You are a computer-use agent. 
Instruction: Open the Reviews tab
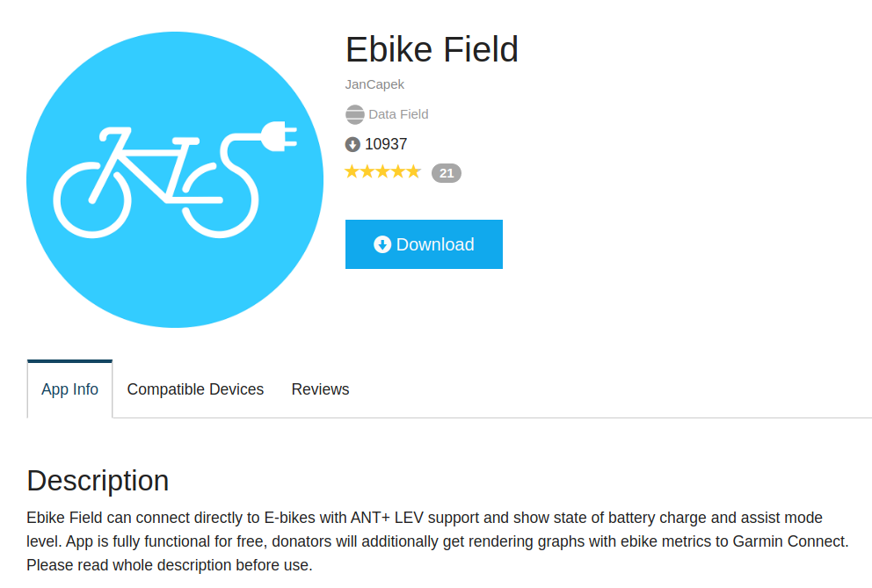pos(320,389)
